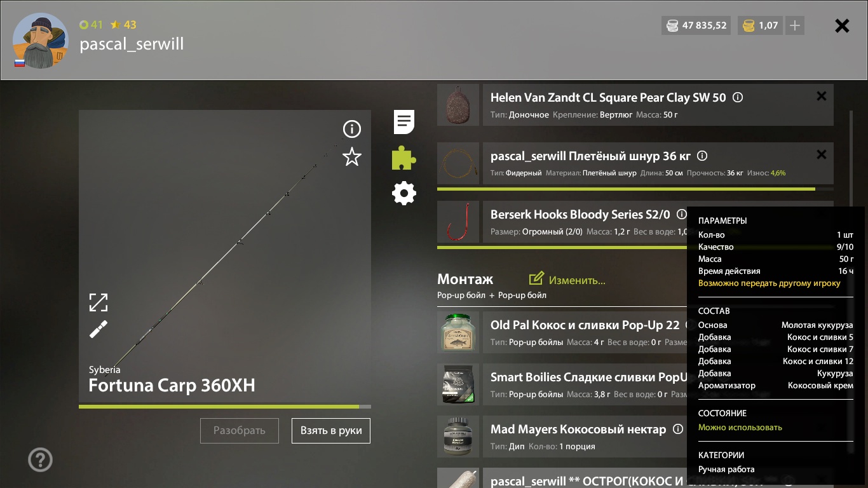Switch to puzzle piece components tab
Screen dimensions: 868x488
(x=404, y=158)
